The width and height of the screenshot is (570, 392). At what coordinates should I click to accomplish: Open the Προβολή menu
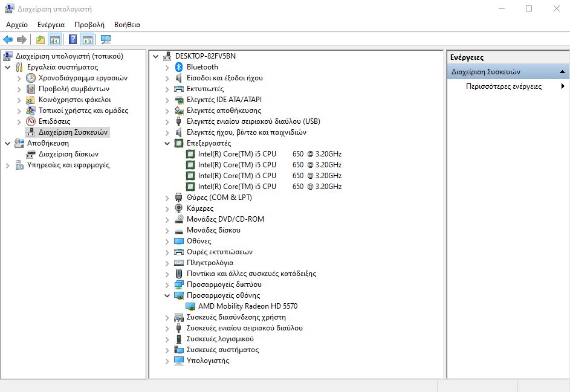coord(89,24)
